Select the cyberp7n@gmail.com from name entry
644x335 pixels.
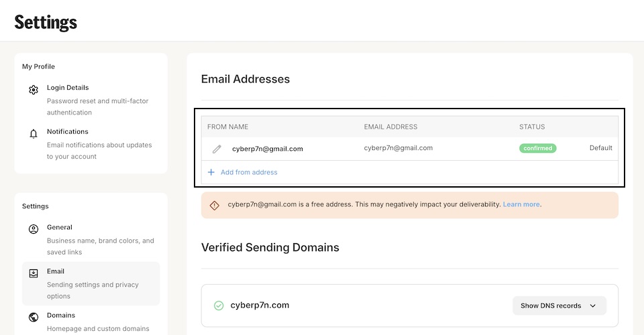pos(268,149)
